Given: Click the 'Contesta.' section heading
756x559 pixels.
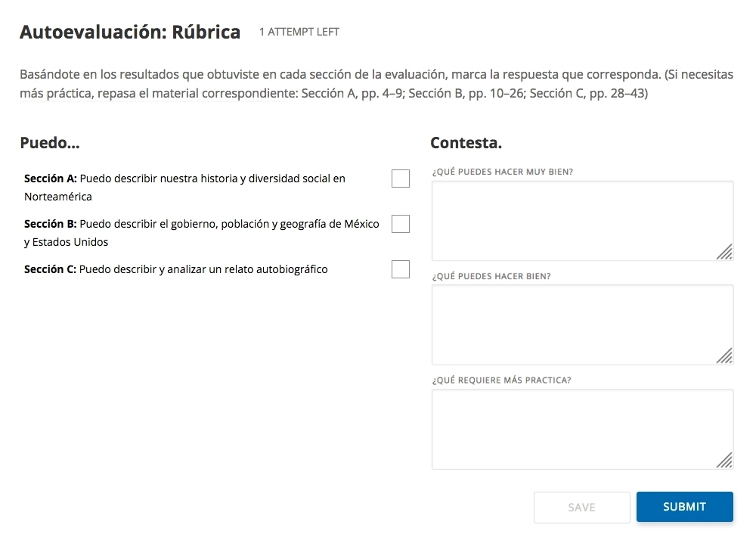Looking at the screenshot, I should click(x=466, y=143).
